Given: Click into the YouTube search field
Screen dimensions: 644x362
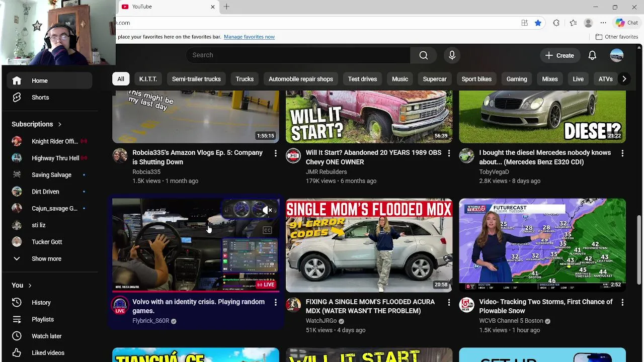Looking at the screenshot, I should point(298,55).
